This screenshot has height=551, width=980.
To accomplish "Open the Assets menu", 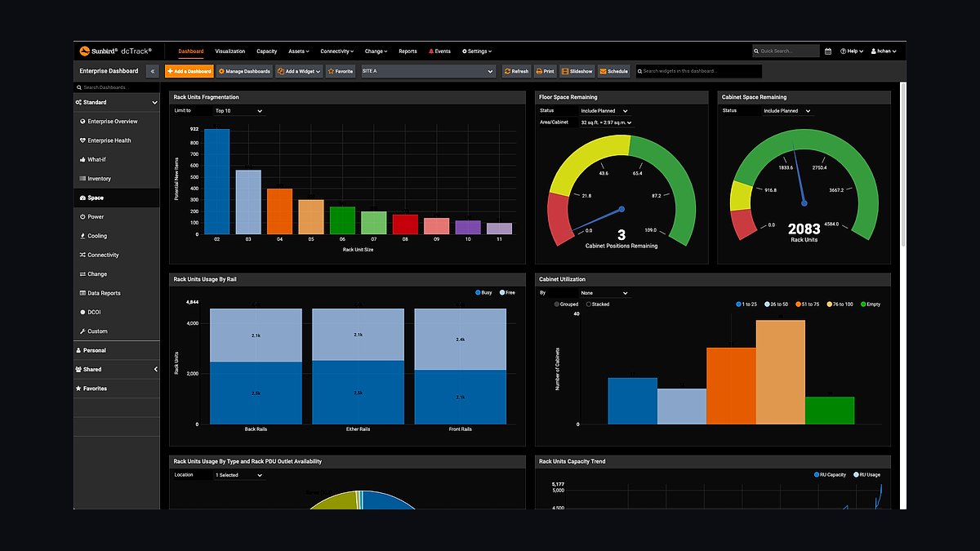I will (x=299, y=51).
